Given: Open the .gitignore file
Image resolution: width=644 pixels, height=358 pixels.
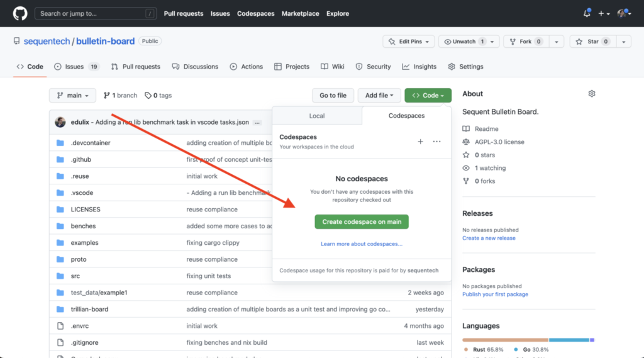Looking at the screenshot, I should [x=84, y=342].
